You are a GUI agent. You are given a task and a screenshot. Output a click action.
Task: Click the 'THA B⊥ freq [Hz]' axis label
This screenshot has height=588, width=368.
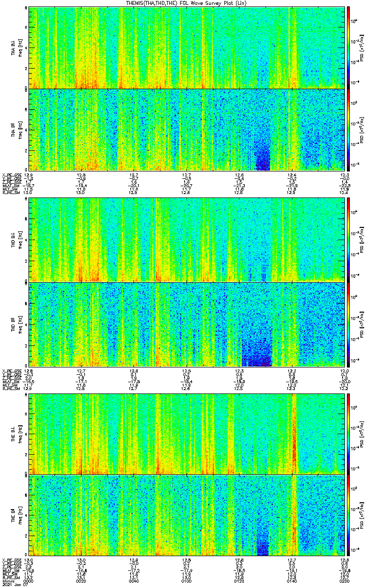[16, 48]
